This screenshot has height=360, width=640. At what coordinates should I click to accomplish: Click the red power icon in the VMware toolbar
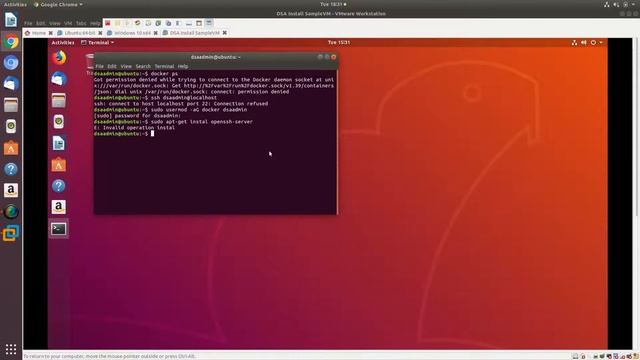click(x=108, y=23)
